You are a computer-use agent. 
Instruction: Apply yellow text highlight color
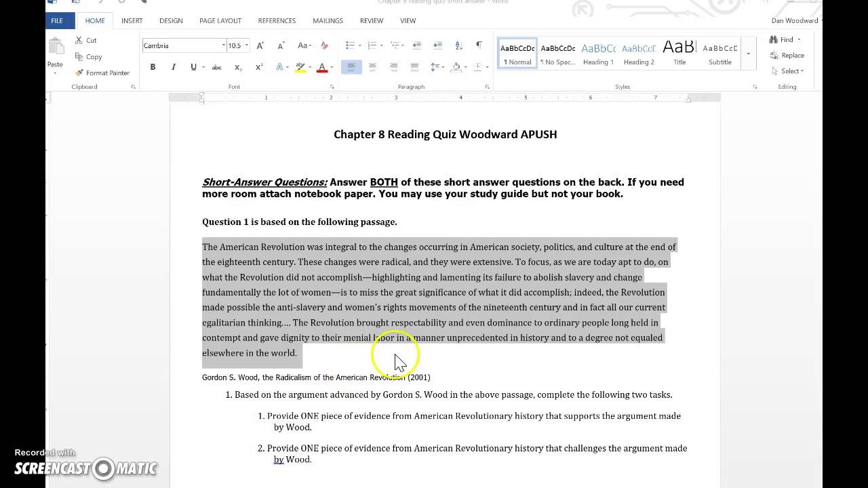pyautogui.click(x=300, y=67)
